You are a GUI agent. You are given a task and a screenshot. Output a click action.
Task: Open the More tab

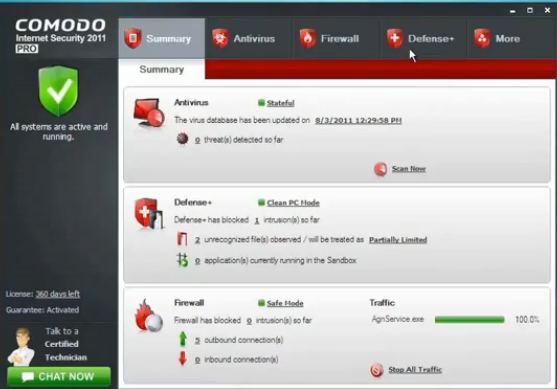512,38
